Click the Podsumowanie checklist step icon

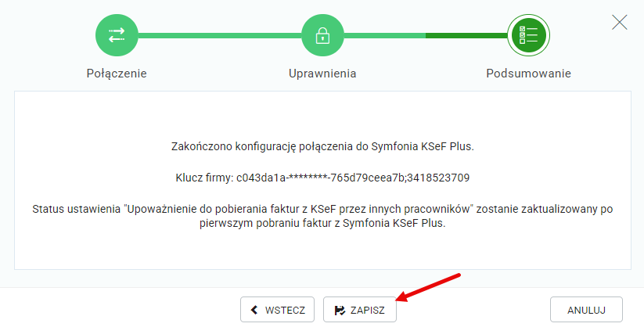[x=528, y=35]
